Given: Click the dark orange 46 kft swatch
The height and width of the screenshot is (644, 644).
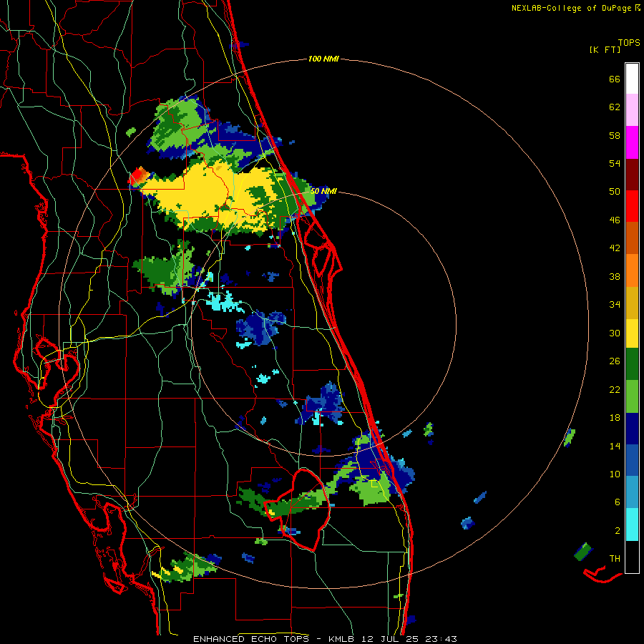Looking at the screenshot, I should pyautogui.click(x=632, y=238).
